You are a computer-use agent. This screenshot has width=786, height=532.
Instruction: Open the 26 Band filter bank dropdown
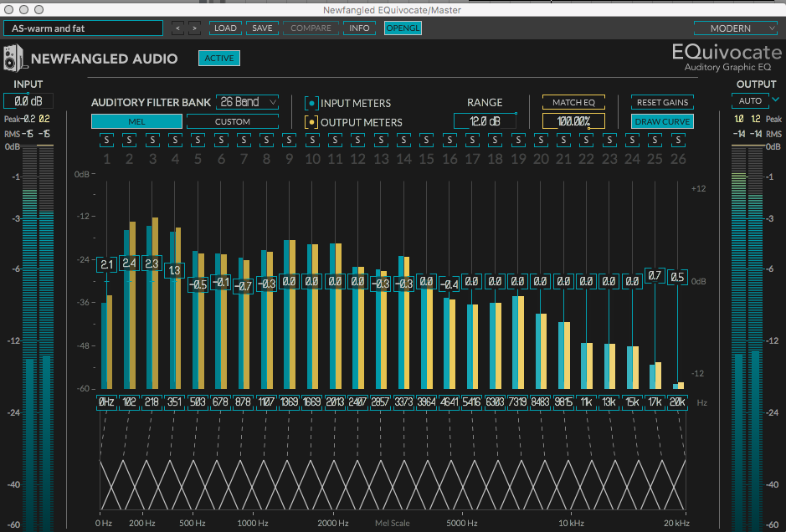(247, 102)
